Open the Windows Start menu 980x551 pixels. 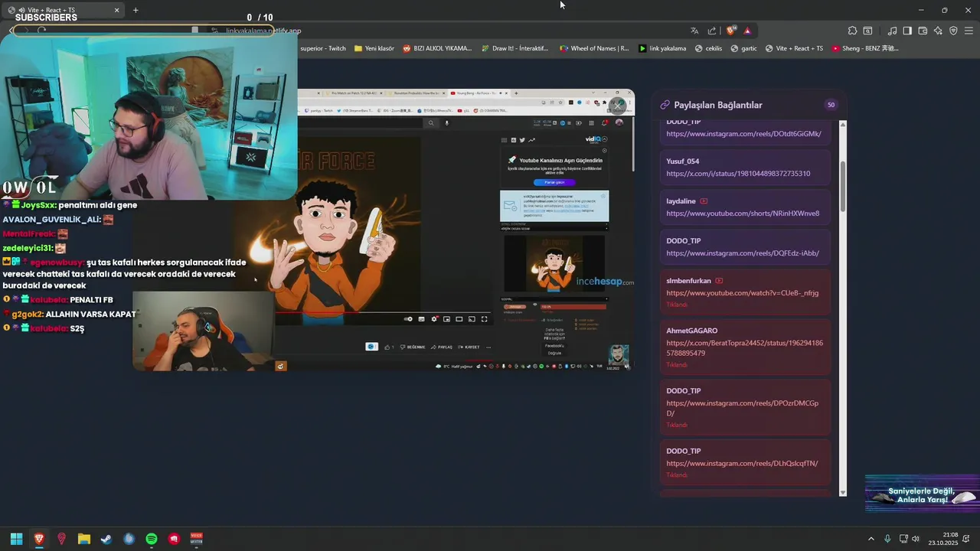point(16,539)
